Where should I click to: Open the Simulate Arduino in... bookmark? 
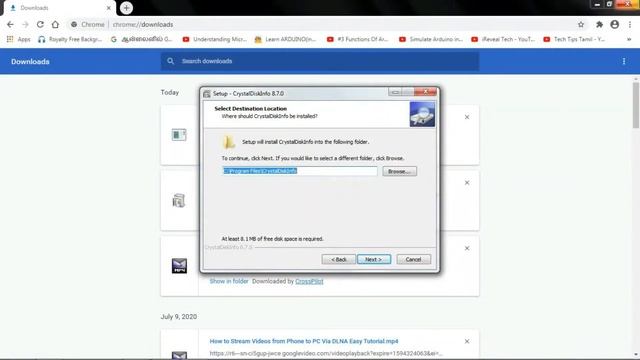pos(431,39)
